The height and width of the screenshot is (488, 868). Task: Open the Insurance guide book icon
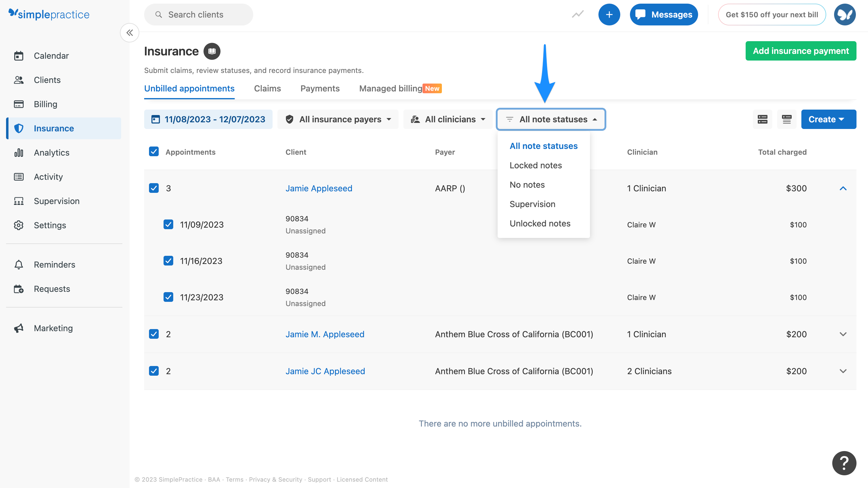point(212,51)
